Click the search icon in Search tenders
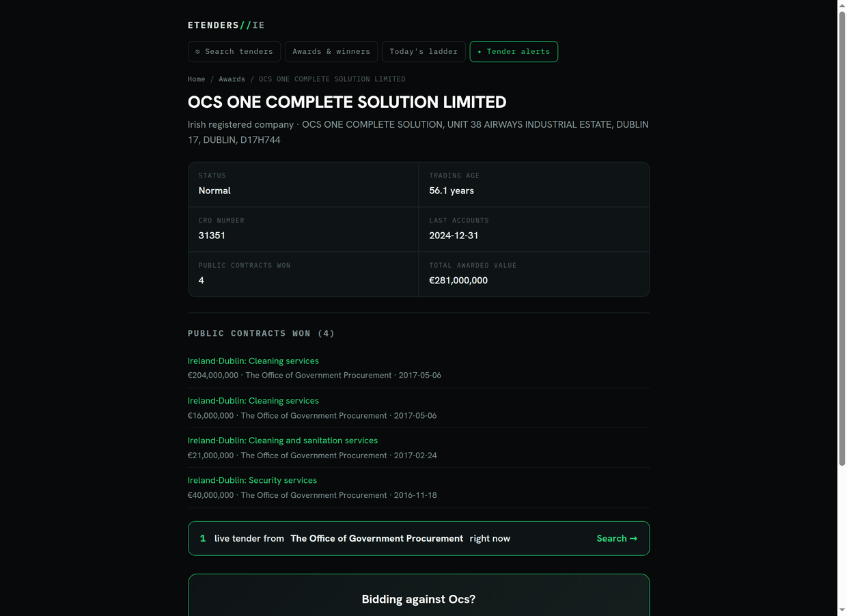847x616 pixels. [198, 52]
